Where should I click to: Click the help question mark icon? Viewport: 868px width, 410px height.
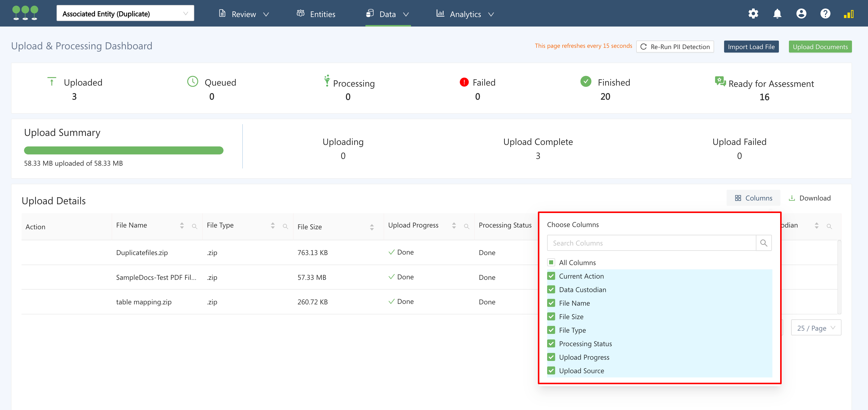(825, 14)
